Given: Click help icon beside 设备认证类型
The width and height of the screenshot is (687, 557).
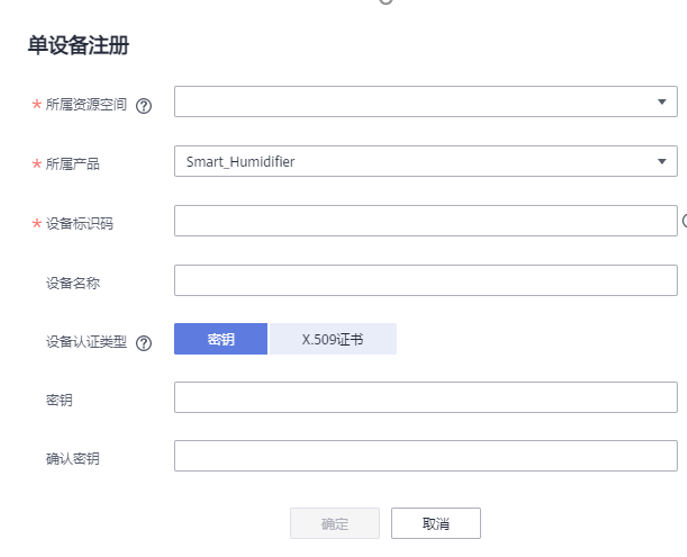Looking at the screenshot, I should [x=143, y=343].
